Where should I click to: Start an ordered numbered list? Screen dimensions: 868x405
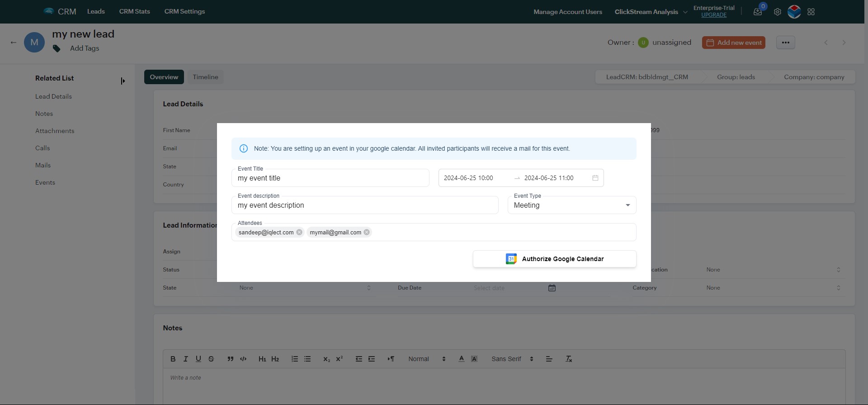[x=295, y=359]
